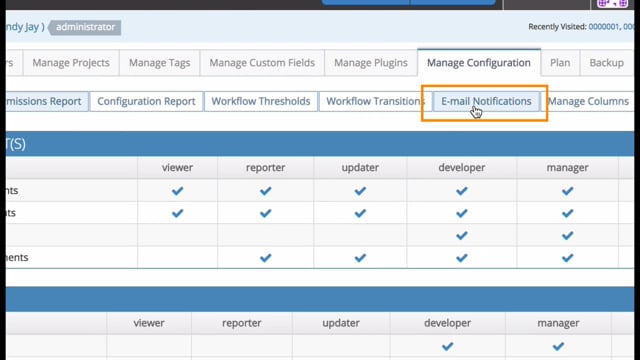Click the E-mail Notifications sub-tab
Viewport: 640px width, 360px height.
[486, 101]
